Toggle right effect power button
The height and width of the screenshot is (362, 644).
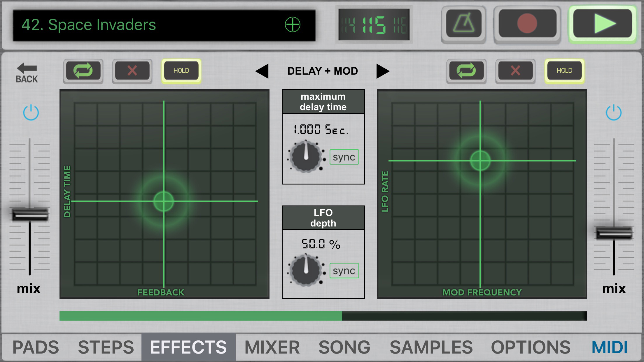click(x=613, y=113)
